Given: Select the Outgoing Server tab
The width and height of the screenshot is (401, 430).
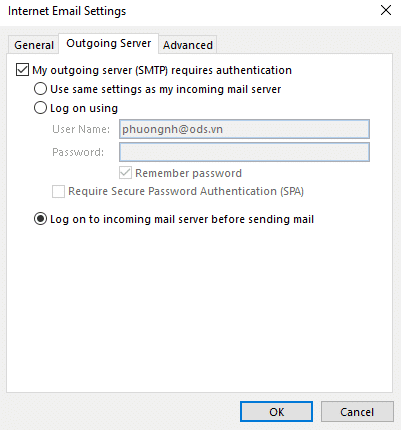Looking at the screenshot, I should [109, 43].
